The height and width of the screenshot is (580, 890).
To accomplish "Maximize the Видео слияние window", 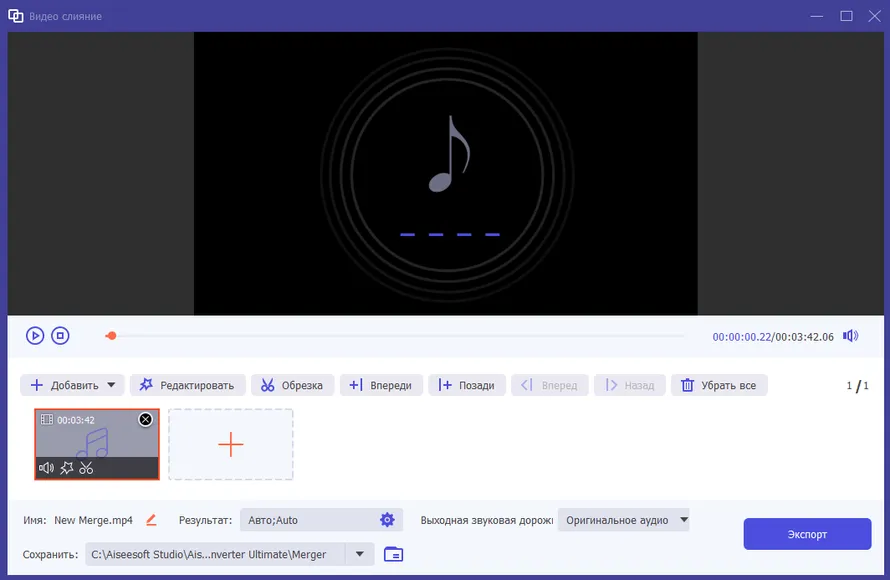I will pyautogui.click(x=846, y=16).
